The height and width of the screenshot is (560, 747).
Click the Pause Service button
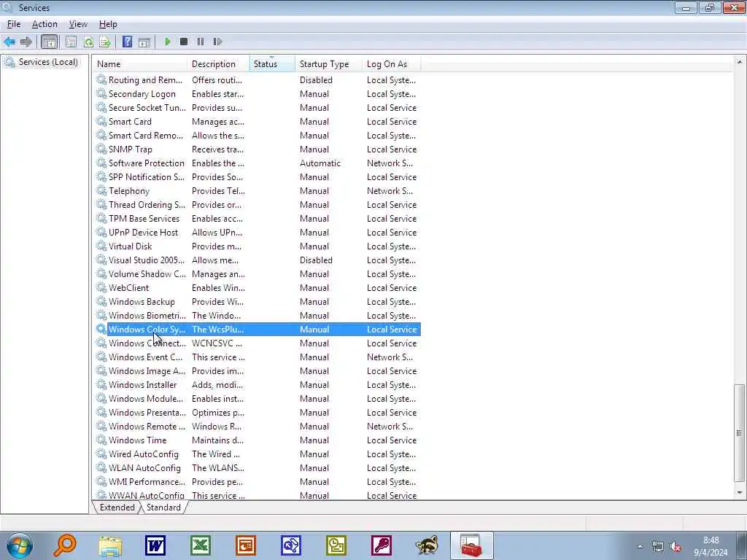(x=201, y=42)
